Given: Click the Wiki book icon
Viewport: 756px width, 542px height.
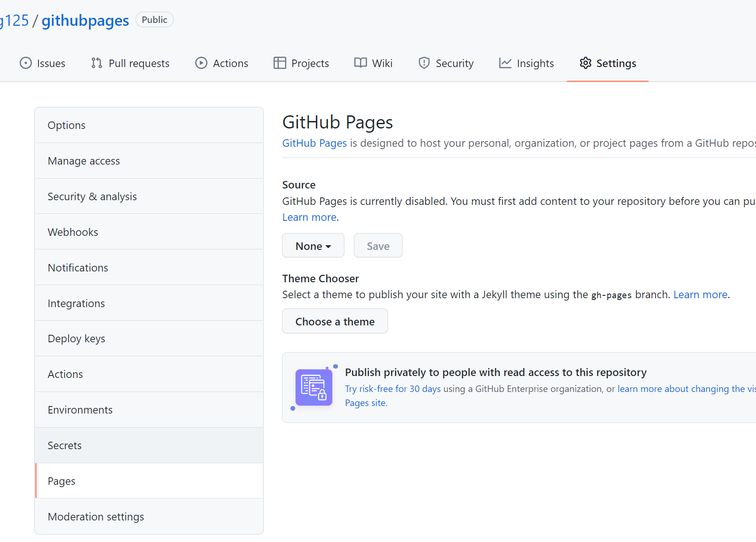Looking at the screenshot, I should tap(360, 63).
